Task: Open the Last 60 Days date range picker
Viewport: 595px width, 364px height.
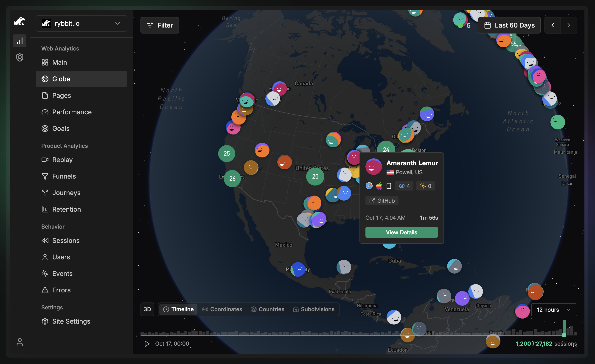Action: [x=509, y=25]
